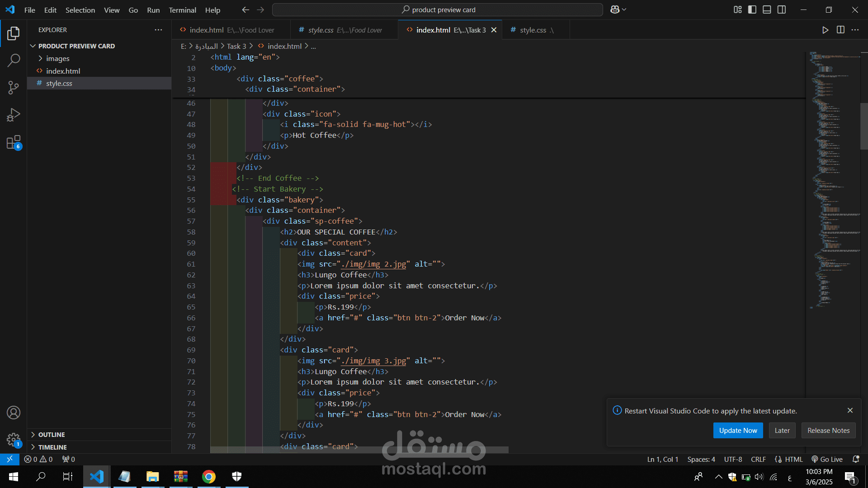
Task: Click the Manage gear icon
Action: [x=14, y=439]
